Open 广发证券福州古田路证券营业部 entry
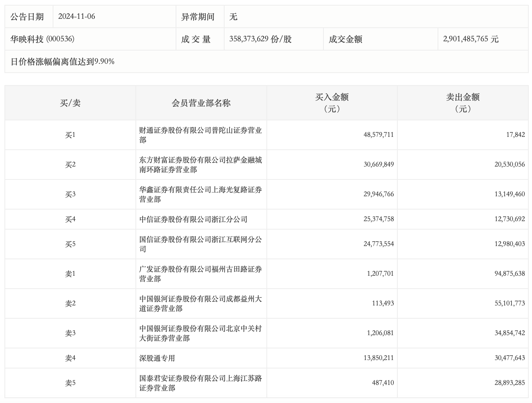Screen dimensions: 532x403 pos(201,274)
